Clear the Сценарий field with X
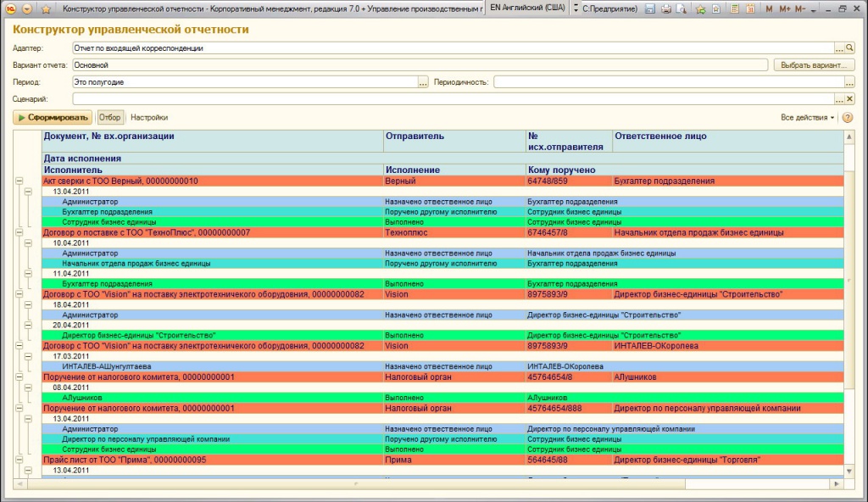 pos(849,99)
